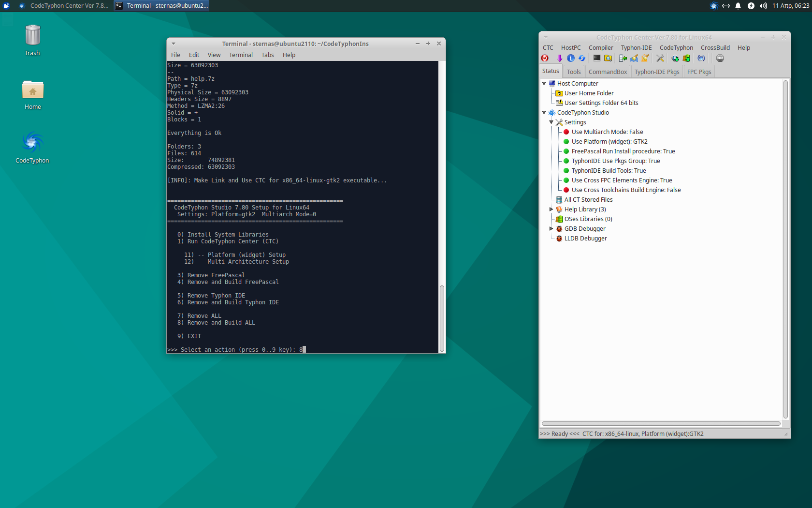Click the libraries stack with green arrow icon

686,59
